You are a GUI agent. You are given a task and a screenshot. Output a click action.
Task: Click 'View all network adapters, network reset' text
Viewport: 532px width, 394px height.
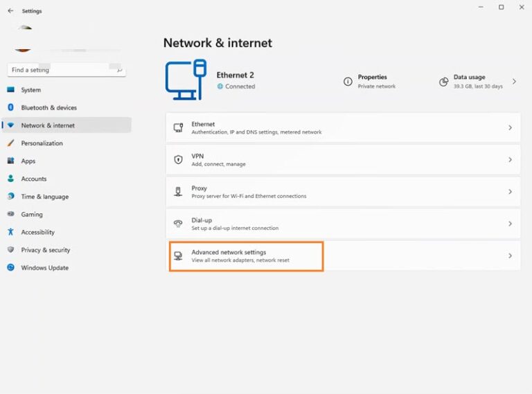[240, 260]
